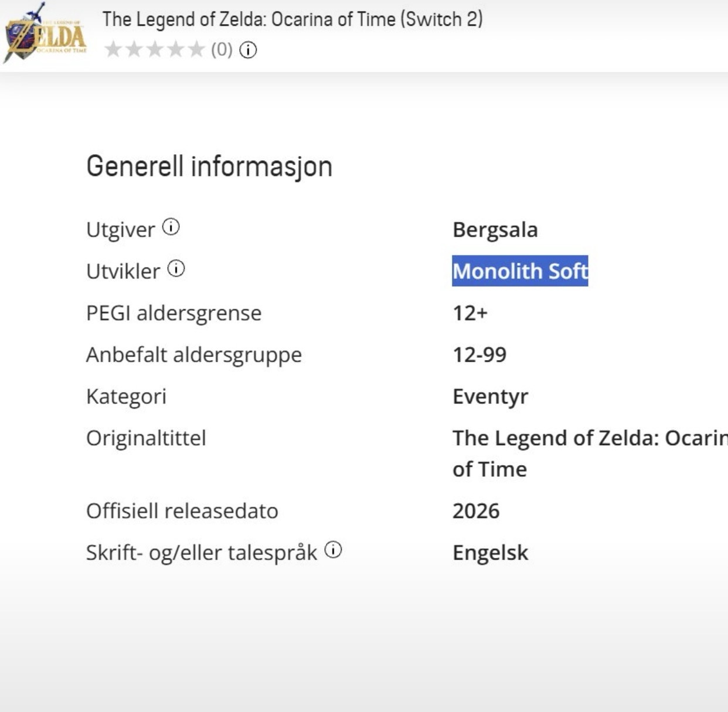Click the 12-99 recommended age value

click(479, 355)
